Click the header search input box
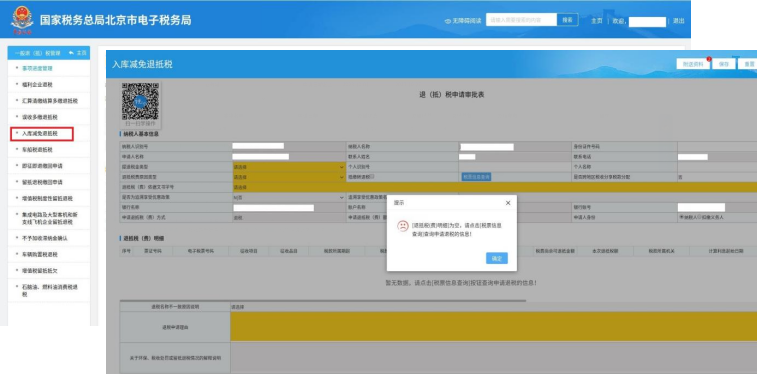757x374 pixels. [521, 20]
